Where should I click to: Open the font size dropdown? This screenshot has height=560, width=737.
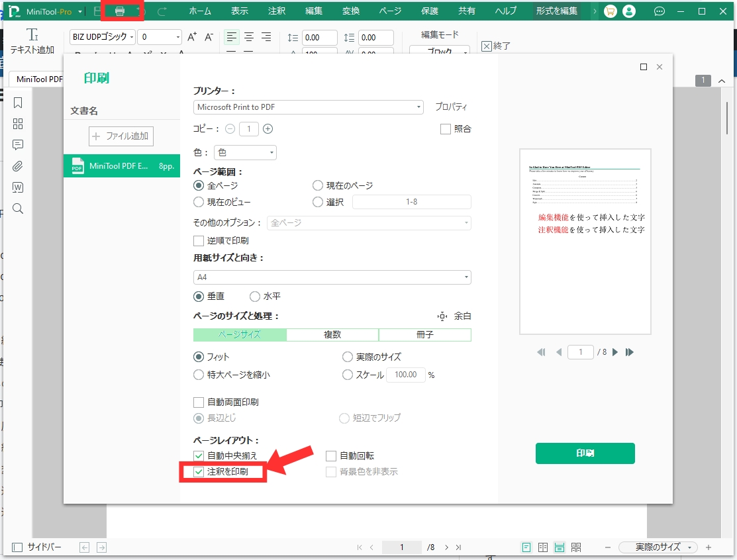160,37
